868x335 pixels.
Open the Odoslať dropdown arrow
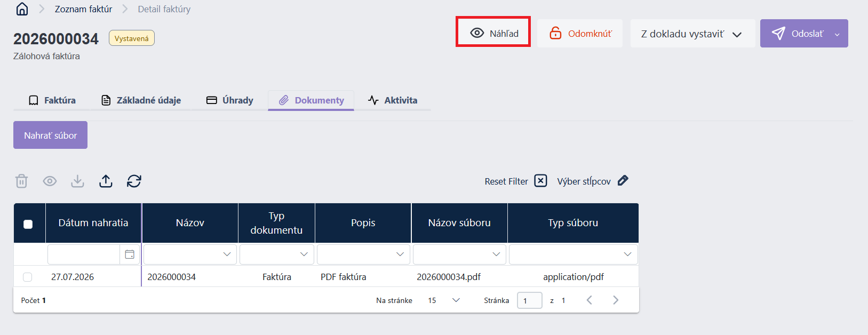point(837,34)
